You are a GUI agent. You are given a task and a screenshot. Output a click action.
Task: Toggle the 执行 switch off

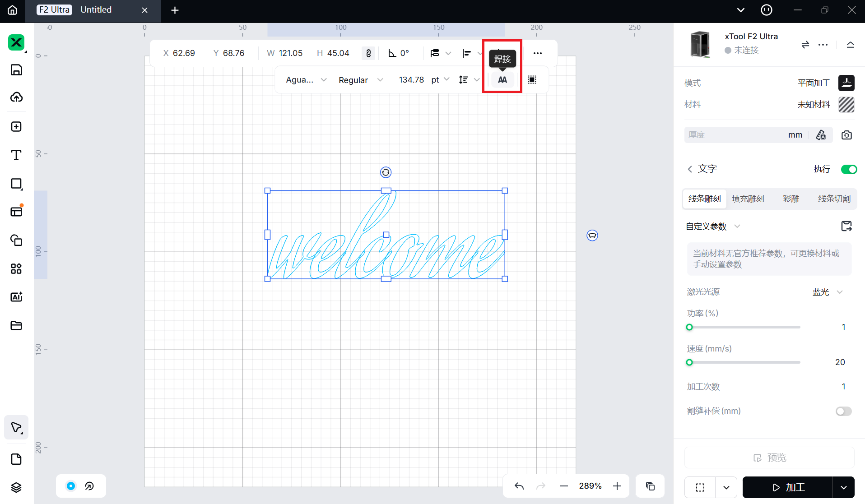[x=848, y=169]
